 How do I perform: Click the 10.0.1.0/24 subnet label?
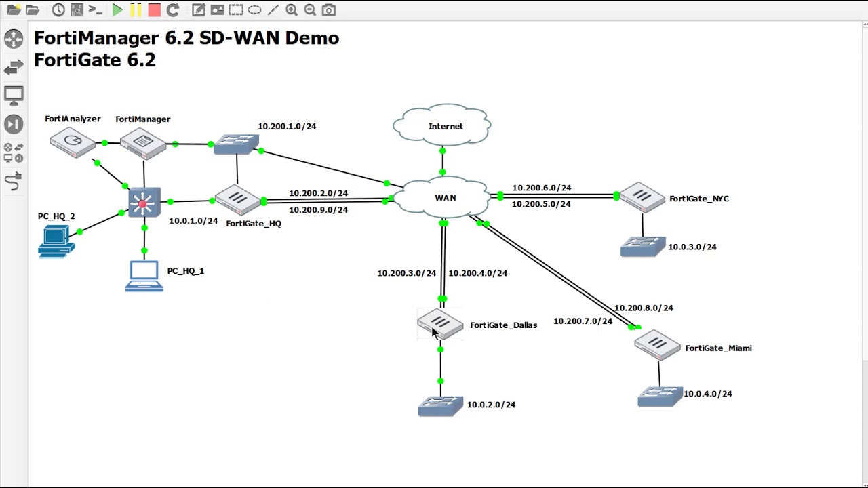[x=193, y=221]
